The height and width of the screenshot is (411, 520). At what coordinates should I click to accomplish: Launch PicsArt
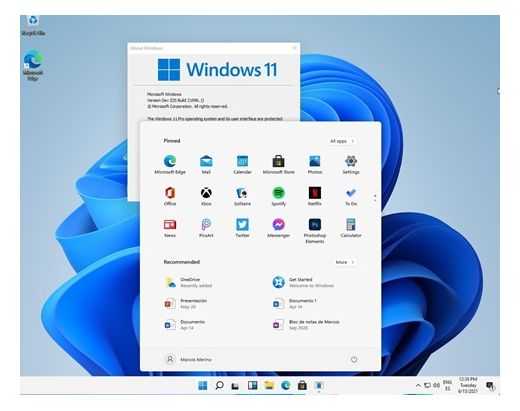(x=206, y=228)
